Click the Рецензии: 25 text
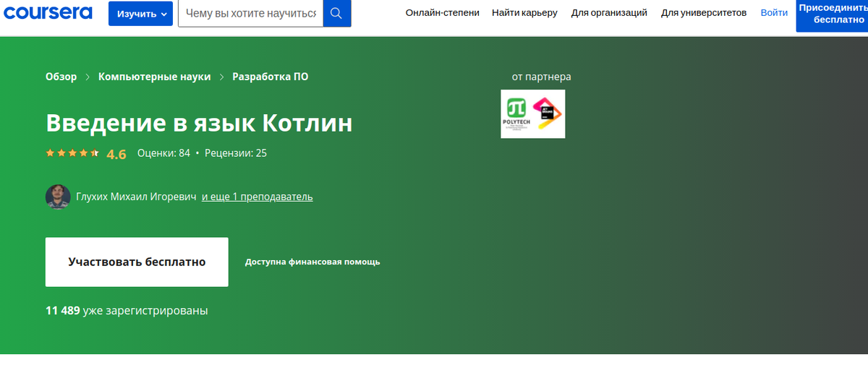Viewport: 868px width, 365px height. click(x=236, y=153)
